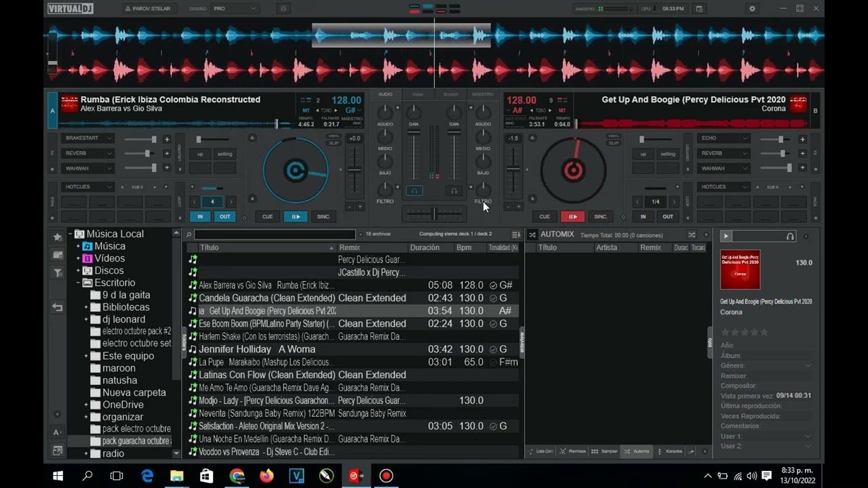Click play/pause on right deck
This screenshot has width=868, height=488.
(x=572, y=217)
